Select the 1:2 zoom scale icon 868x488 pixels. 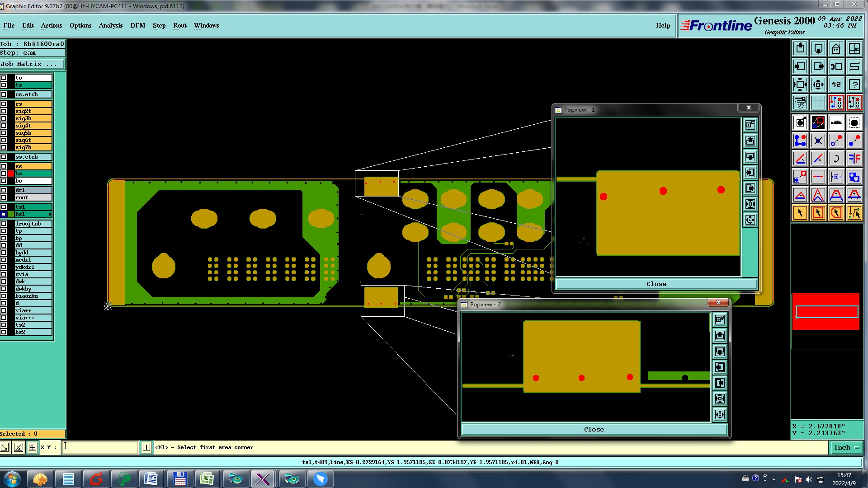point(836,84)
